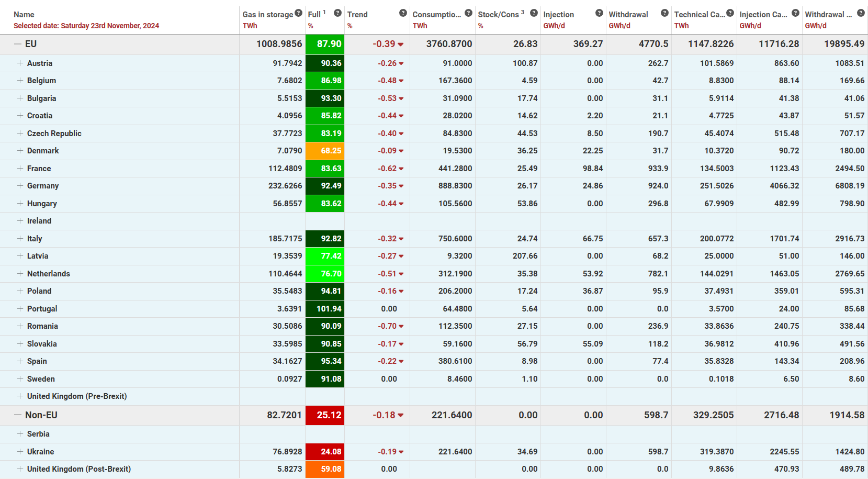Click the help icon in the Injection column header
Screen dimensions: 868x479
tap(599, 13)
